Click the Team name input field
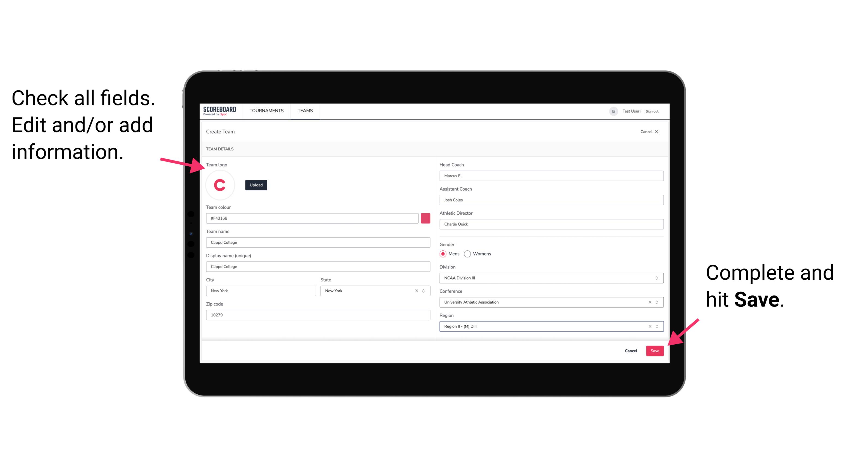Viewport: 868px width, 467px height. tap(318, 241)
